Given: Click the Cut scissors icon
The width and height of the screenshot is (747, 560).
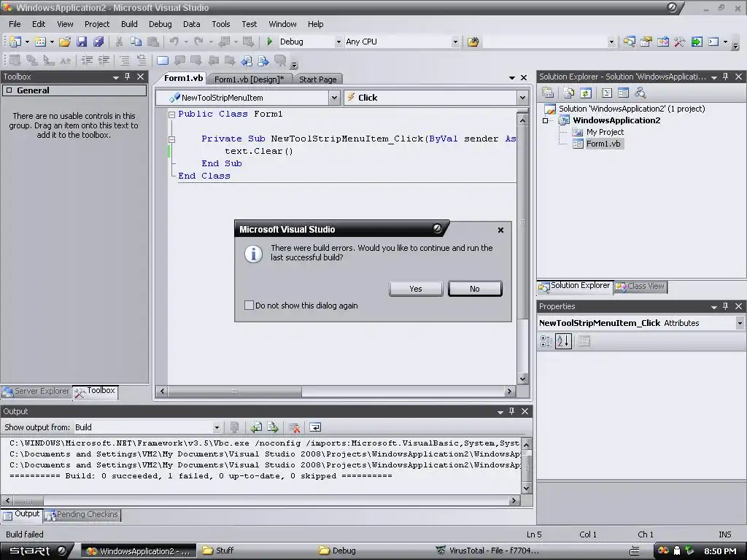Looking at the screenshot, I should click(119, 42).
